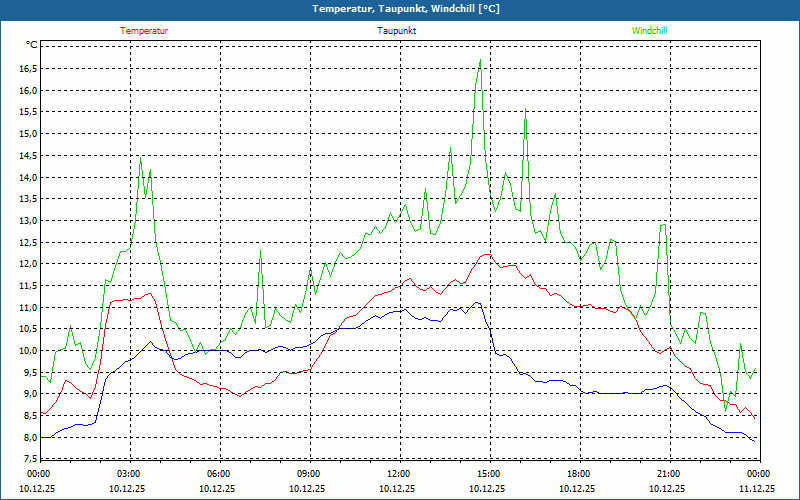The height and width of the screenshot is (500, 800).
Task: Select the 21:00 time axis label
Action: pos(668,474)
